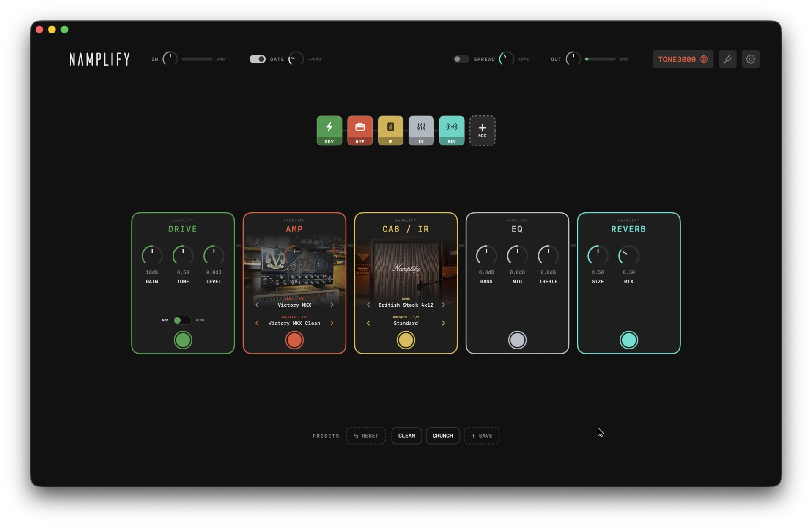Toggle the noise GATE switch
The image size is (812, 527).
point(257,59)
